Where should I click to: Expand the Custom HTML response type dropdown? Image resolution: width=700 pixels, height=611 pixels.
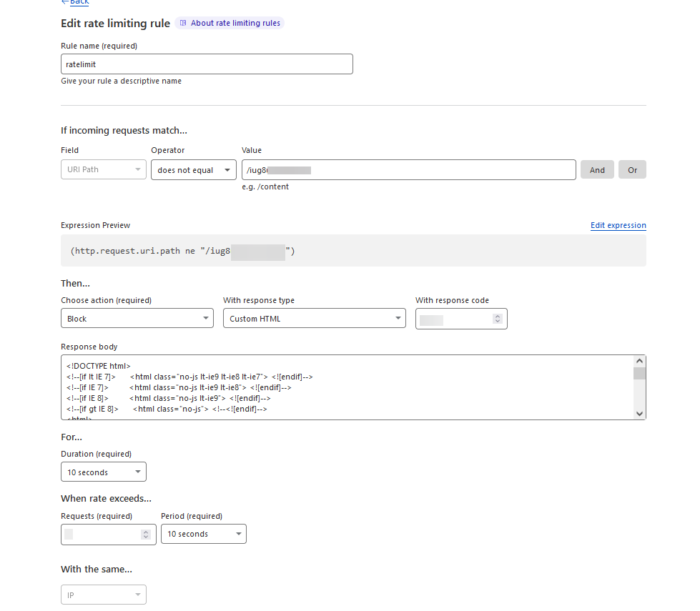tap(314, 319)
